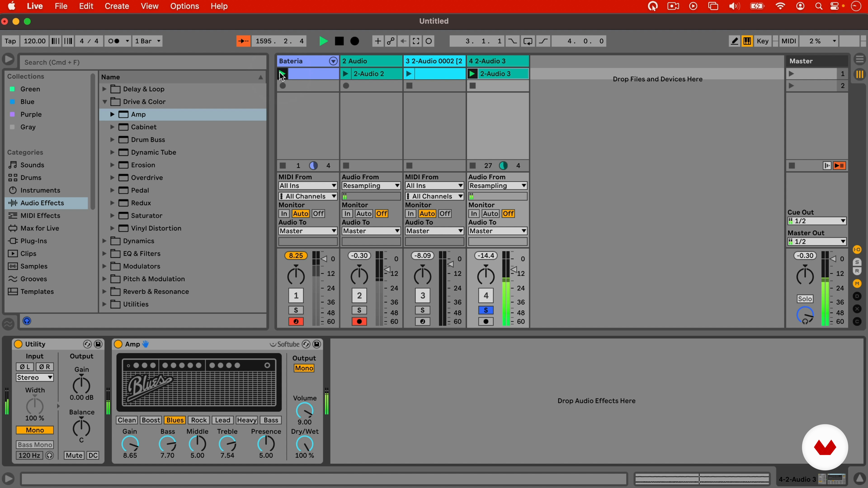This screenshot has height=488, width=868.
Task: Click Capture MIDI icon
Action: point(416,41)
